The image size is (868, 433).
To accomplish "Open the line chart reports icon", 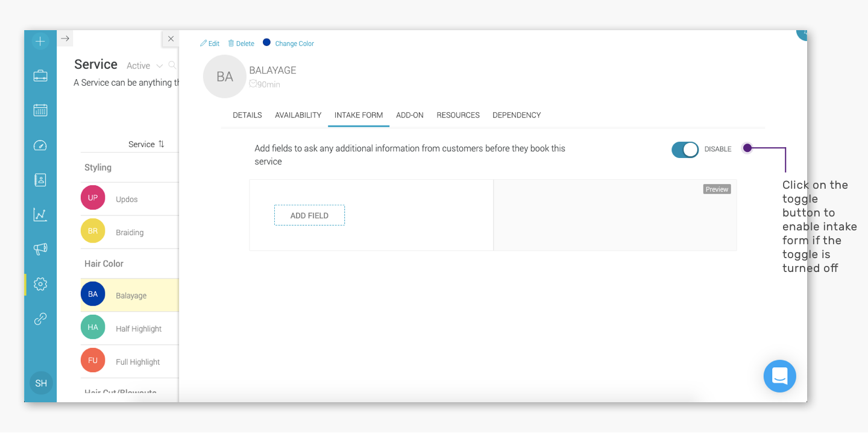I will [x=40, y=215].
